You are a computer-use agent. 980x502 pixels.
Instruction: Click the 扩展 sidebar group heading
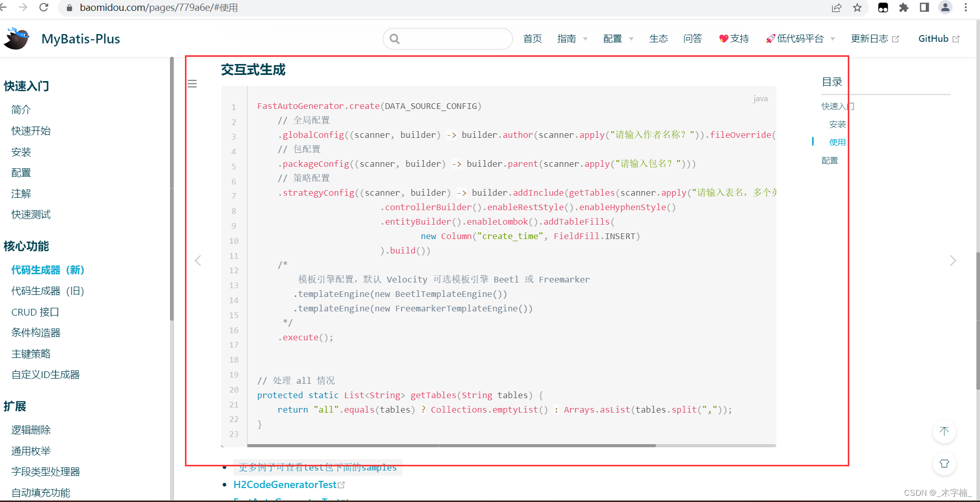tap(15, 406)
